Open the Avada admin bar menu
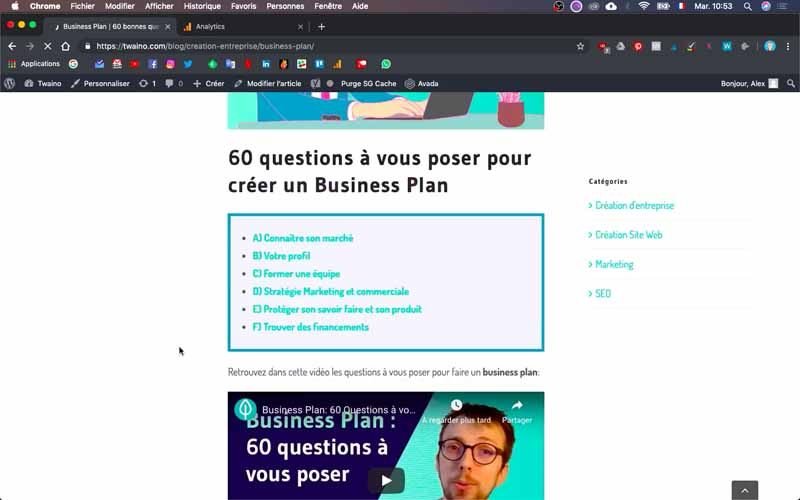The height and width of the screenshot is (500, 800). [422, 83]
